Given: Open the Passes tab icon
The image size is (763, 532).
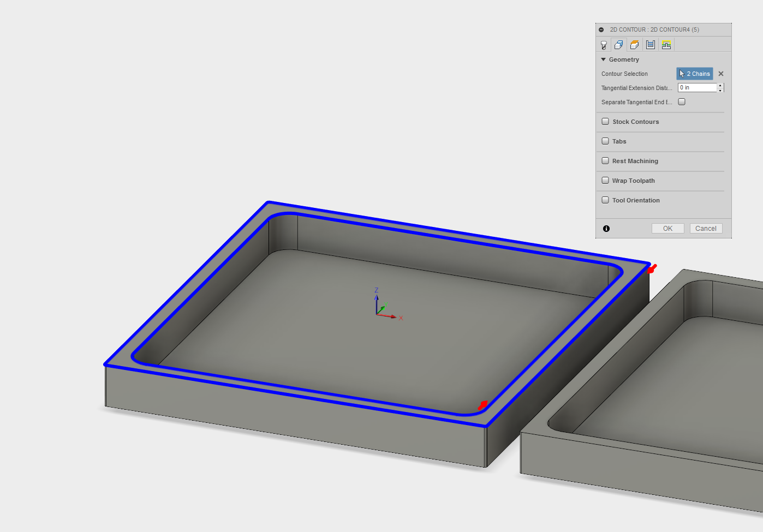Looking at the screenshot, I should pos(651,45).
